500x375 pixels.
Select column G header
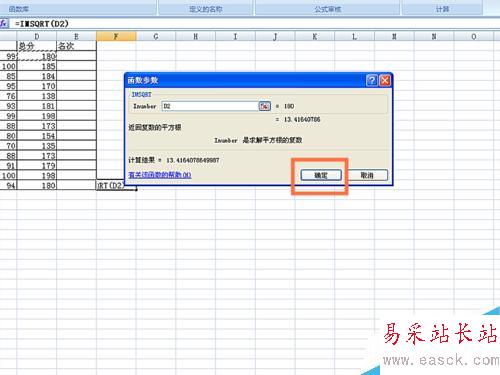(156, 36)
